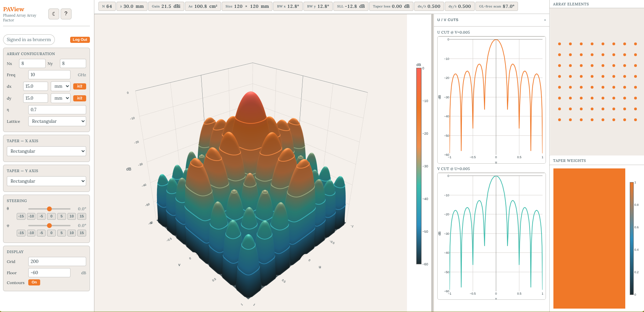This screenshot has width=644, height=312.
Task: Toggle dark mode moon icon
Action: coord(54,14)
